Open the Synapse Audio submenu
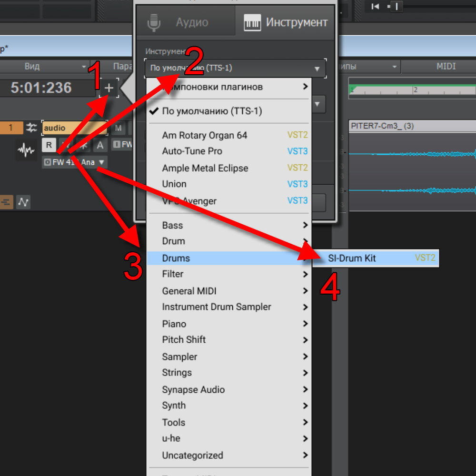This screenshot has width=476, height=476. click(x=229, y=389)
